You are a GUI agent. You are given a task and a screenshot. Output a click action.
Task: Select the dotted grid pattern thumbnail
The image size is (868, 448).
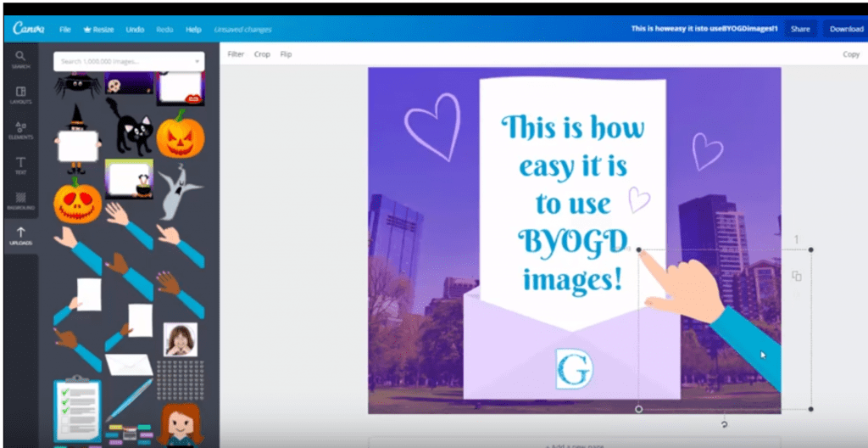[x=180, y=380]
